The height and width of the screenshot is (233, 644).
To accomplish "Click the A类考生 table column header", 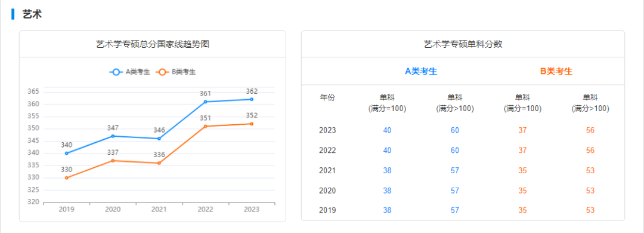I will click(421, 71).
